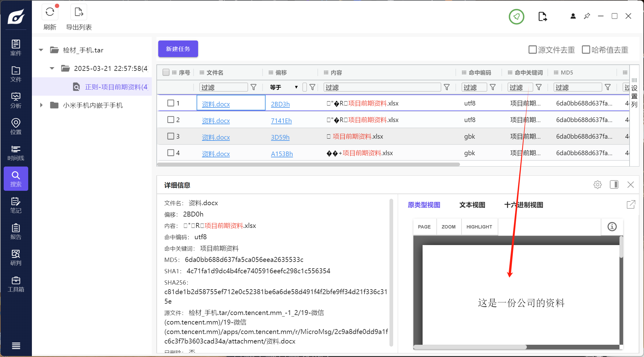Open offset link 7141Eh

pos(281,121)
